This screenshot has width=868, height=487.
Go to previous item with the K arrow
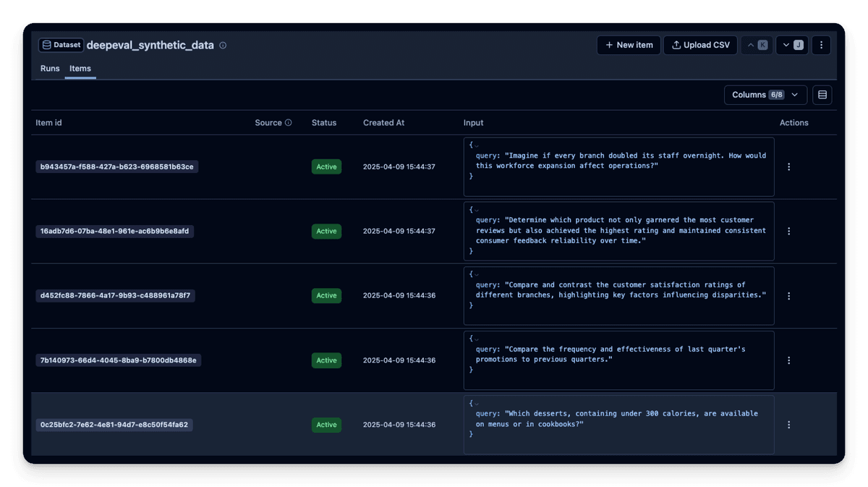pos(757,45)
